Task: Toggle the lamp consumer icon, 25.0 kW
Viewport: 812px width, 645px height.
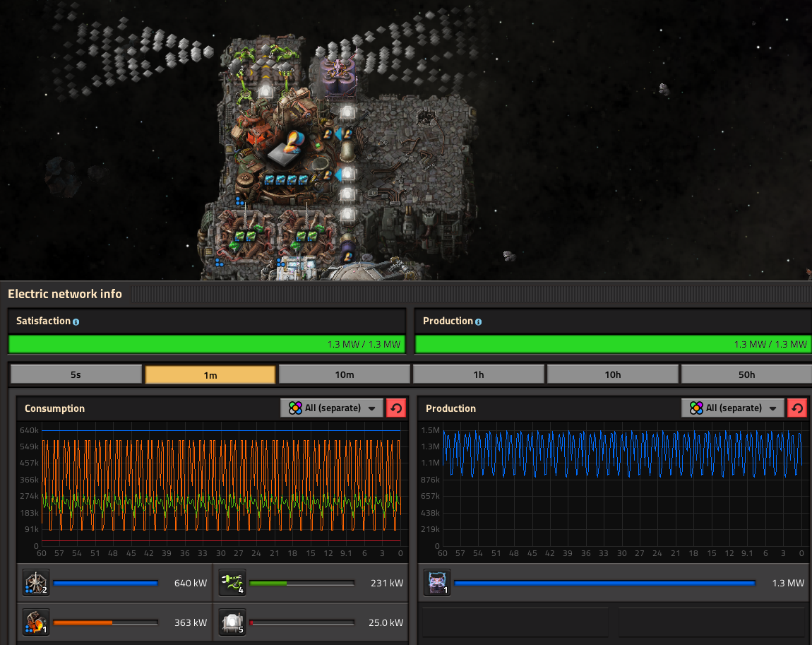Action: pyautogui.click(x=232, y=622)
